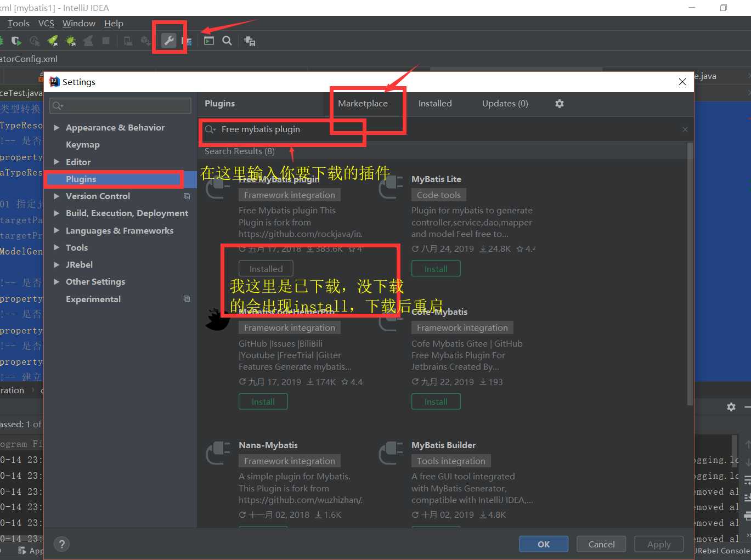Focus the settings search field
The width and height of the screenshot is (751, 560).
pos(120,106)
